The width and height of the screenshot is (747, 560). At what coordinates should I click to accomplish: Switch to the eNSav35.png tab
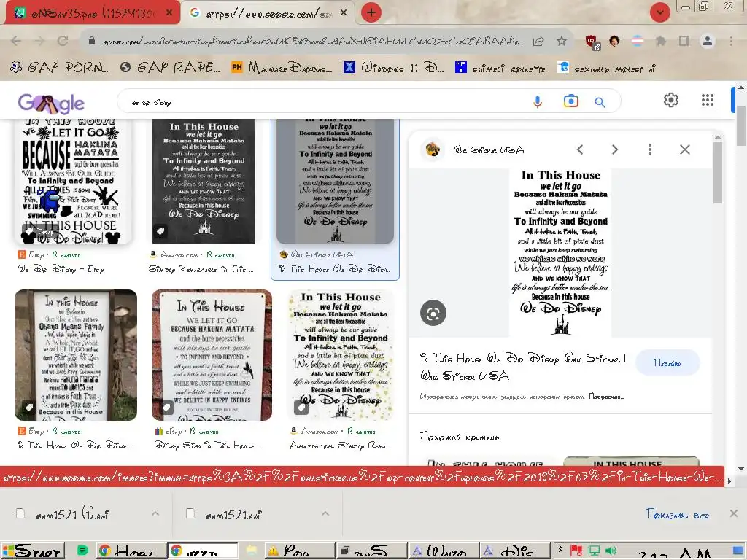click(91, 13)
